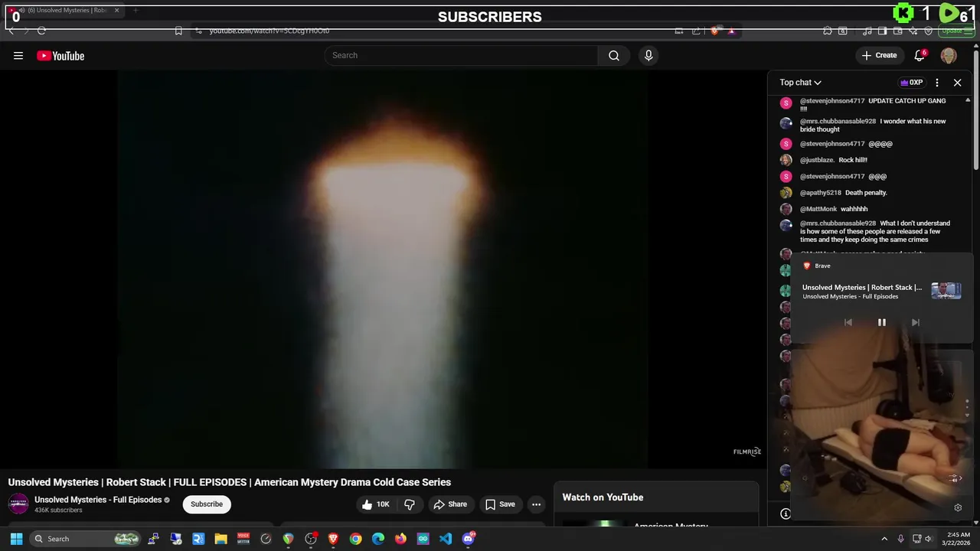This screenshot has width=980, height=551.
Task: Pause playback in Brave media popup
Action: pos(881,323)
